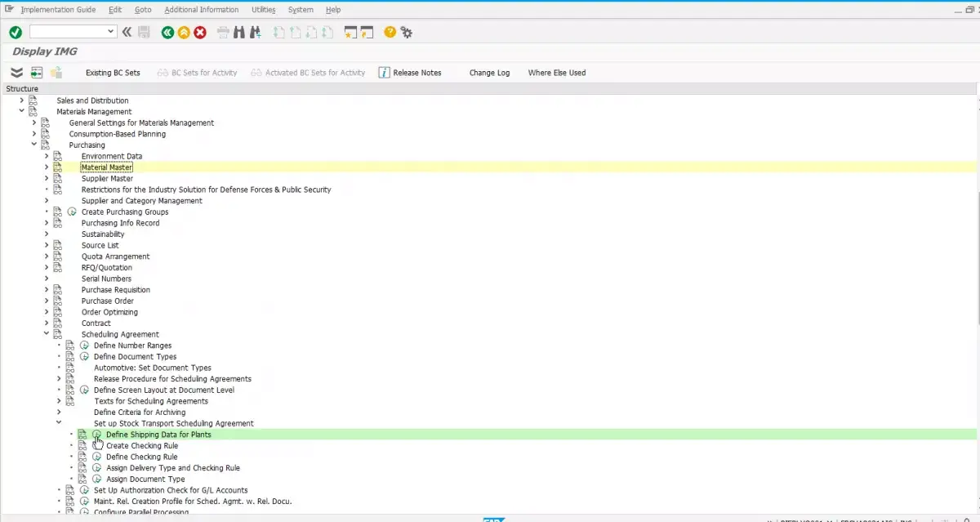Click the Last Page icon
Screen dimensions: 980x522
click(327, 32)
